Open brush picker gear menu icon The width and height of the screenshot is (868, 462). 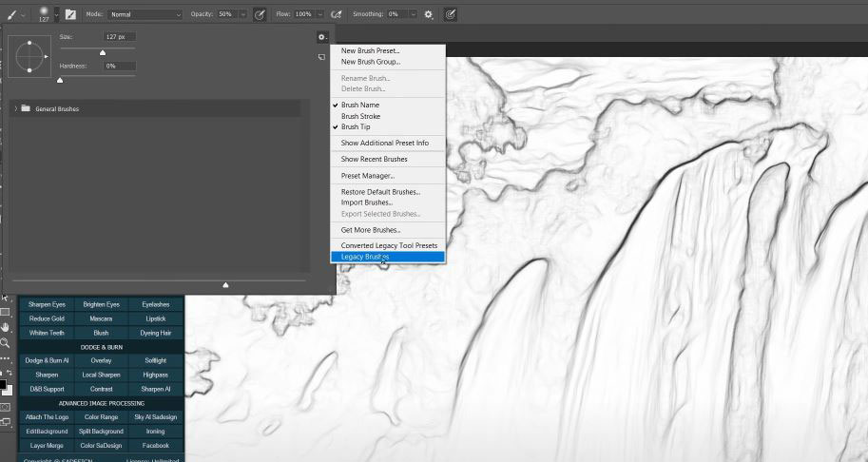point(322,37)
